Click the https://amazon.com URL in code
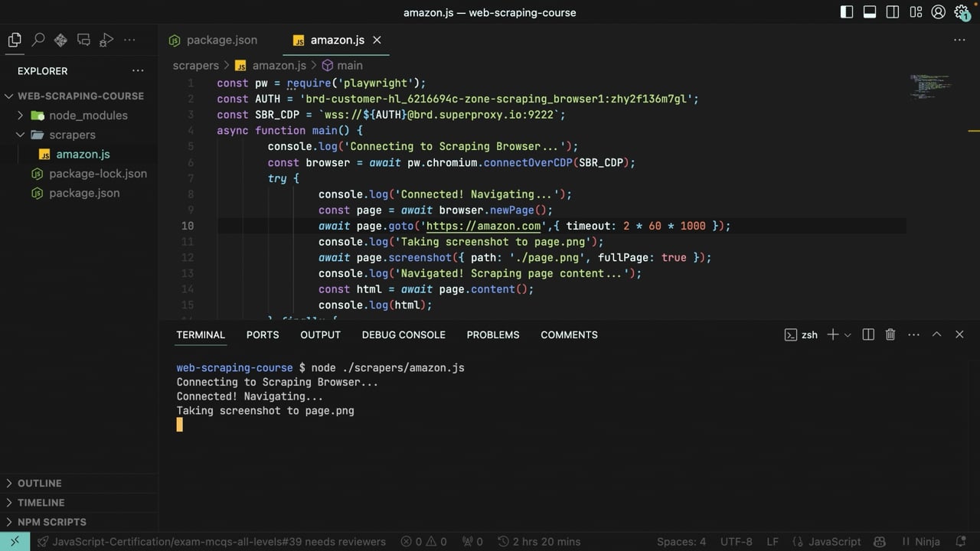The height and width of the screenshot is (551, 980). [x=483, y=226]
